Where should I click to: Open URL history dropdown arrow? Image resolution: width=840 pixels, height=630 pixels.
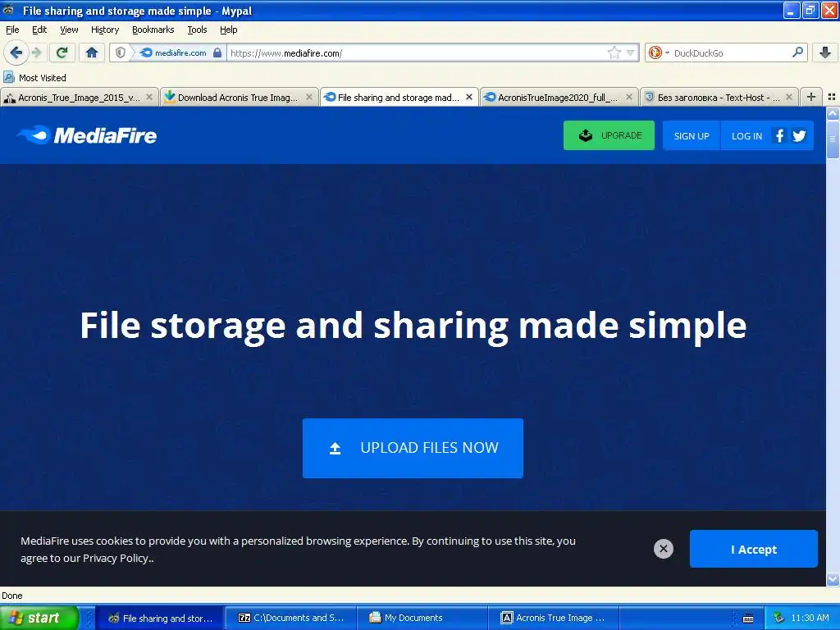click(x=631, y=52)
